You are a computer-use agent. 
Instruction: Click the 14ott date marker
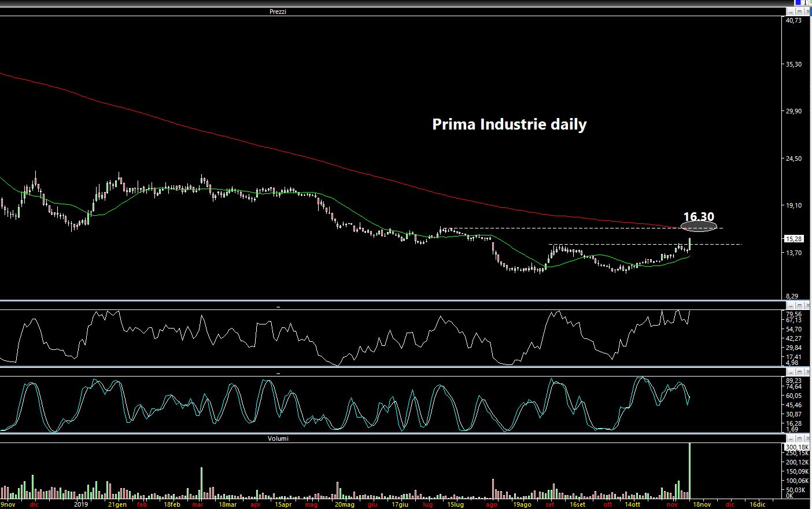[x=632, y=504]
